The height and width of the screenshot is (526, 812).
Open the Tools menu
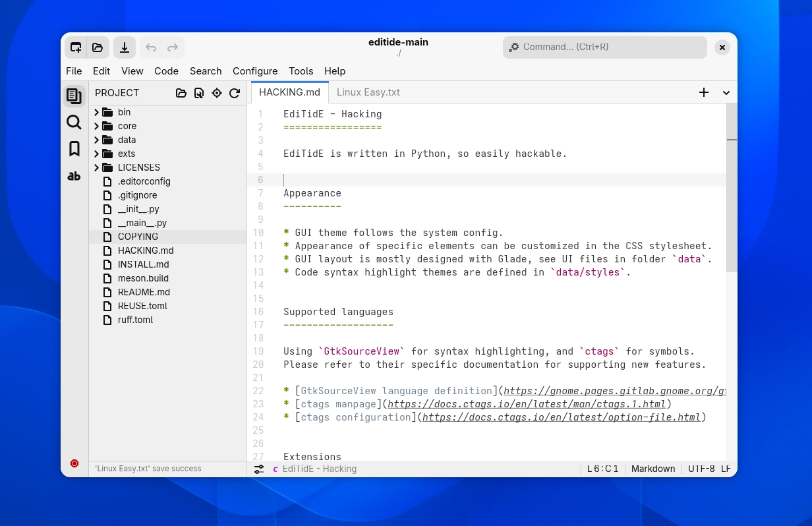tap(301, 71)
